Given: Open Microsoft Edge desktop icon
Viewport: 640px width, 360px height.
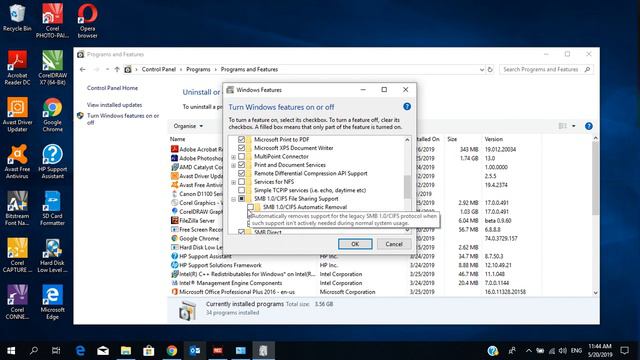Looking at the screenshot, I should coord(52,302).
